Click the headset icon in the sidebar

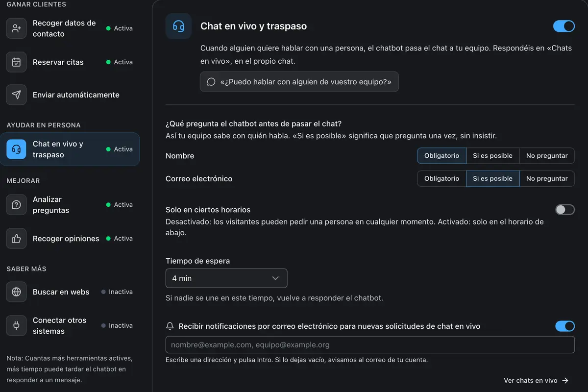(16, 149)
